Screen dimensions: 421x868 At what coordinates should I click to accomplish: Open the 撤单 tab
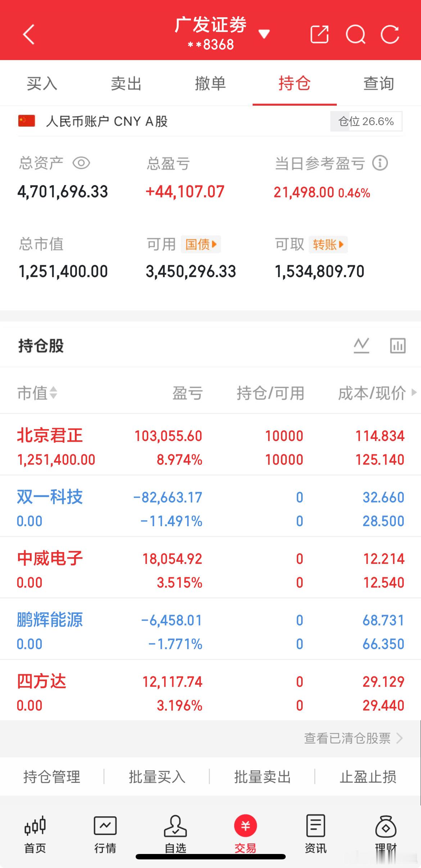pyautogui.click(x=210, y=83)
